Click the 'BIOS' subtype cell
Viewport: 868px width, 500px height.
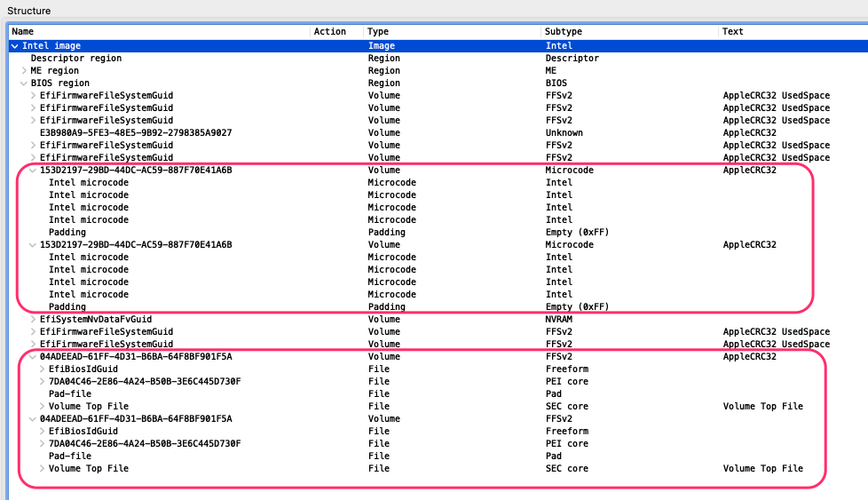pos(556,83)
